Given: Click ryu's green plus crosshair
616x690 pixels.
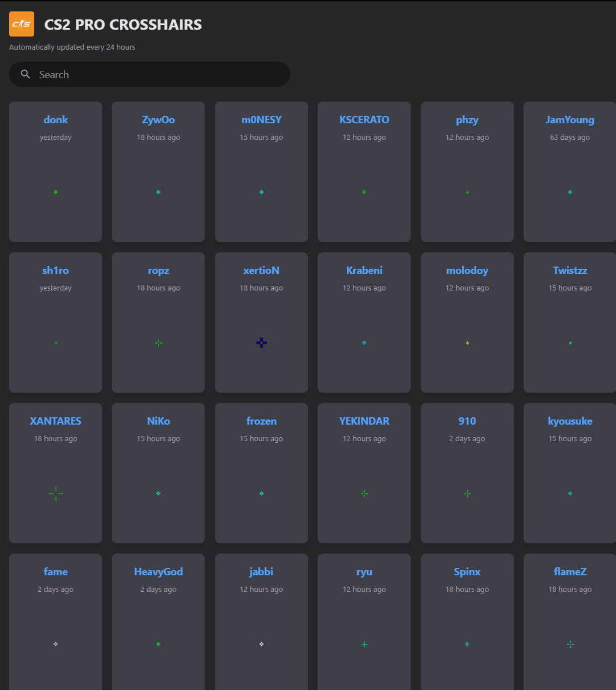Looking at the screenshot, I should pos(364,644).
